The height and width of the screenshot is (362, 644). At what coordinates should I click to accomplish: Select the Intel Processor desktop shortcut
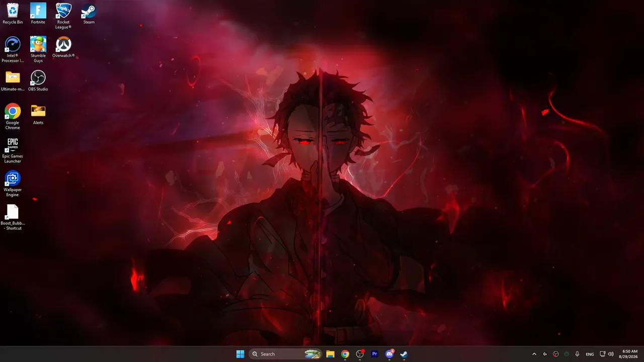click(x=13, y=50)
